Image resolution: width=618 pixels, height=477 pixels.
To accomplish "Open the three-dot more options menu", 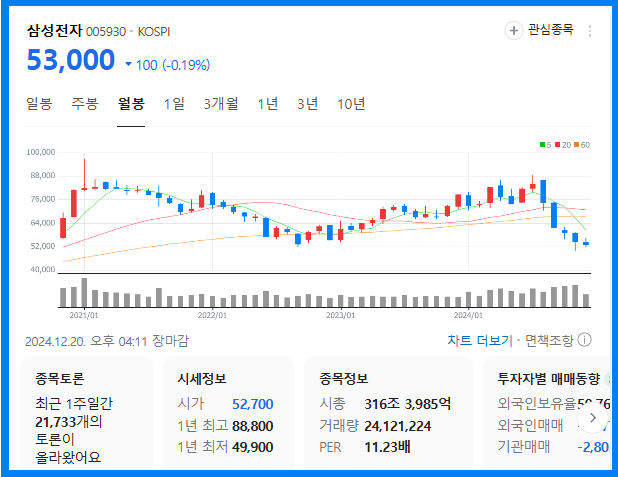I will click(590, 31).
